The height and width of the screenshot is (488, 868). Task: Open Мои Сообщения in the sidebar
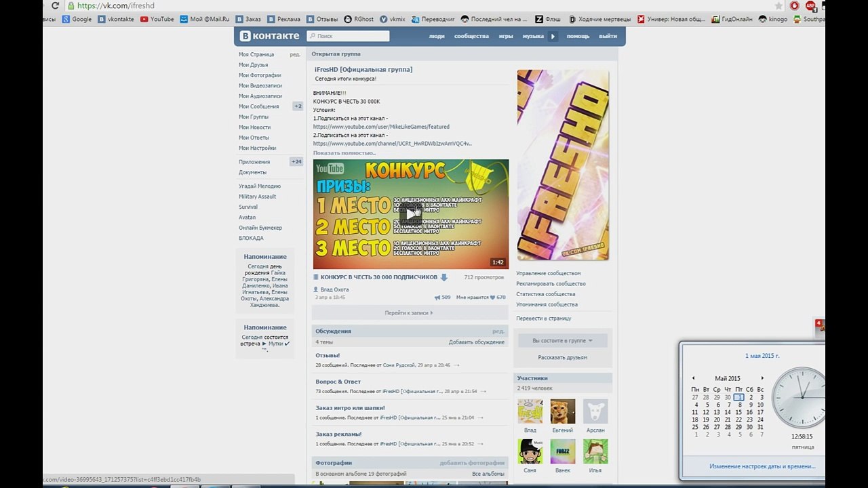(258, 106)
